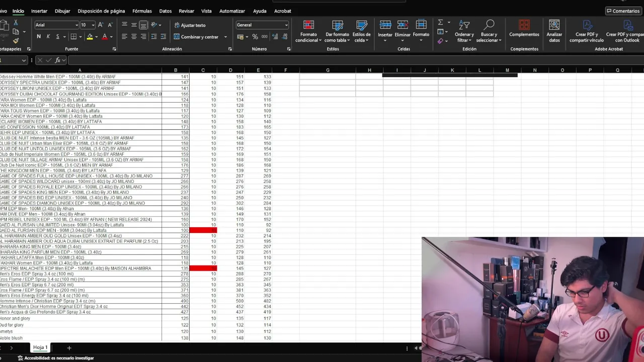The height and width of the screenshot is (362, 644).
Task: Toggle underline (S) formatting
Action: 58,37
